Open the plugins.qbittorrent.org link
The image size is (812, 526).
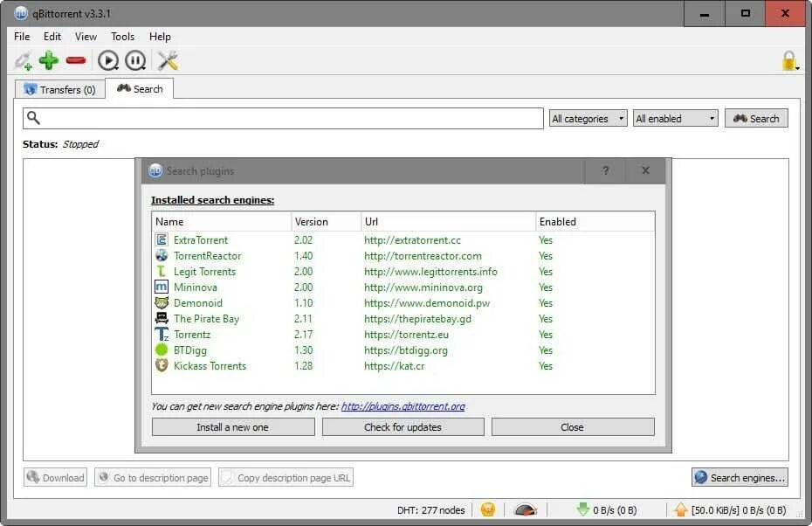click(x=403, y=406)
